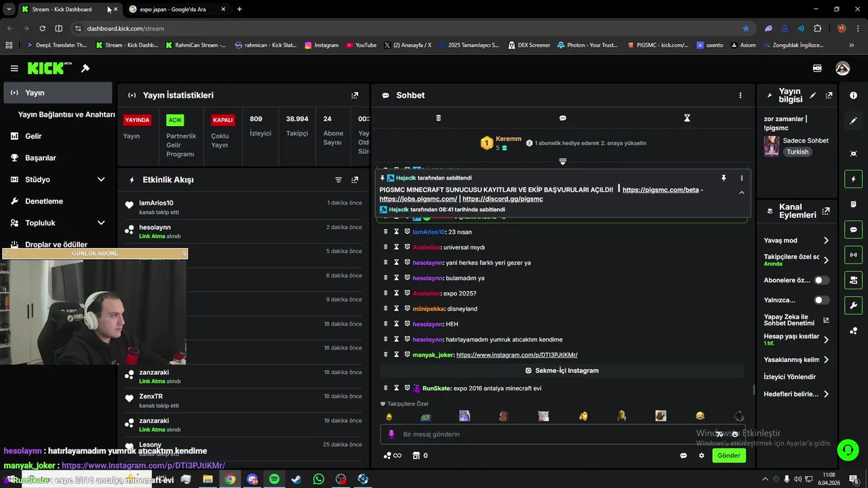
Task: Open manyak_joker's Instagram link in chat
Action: click(517, 355)
